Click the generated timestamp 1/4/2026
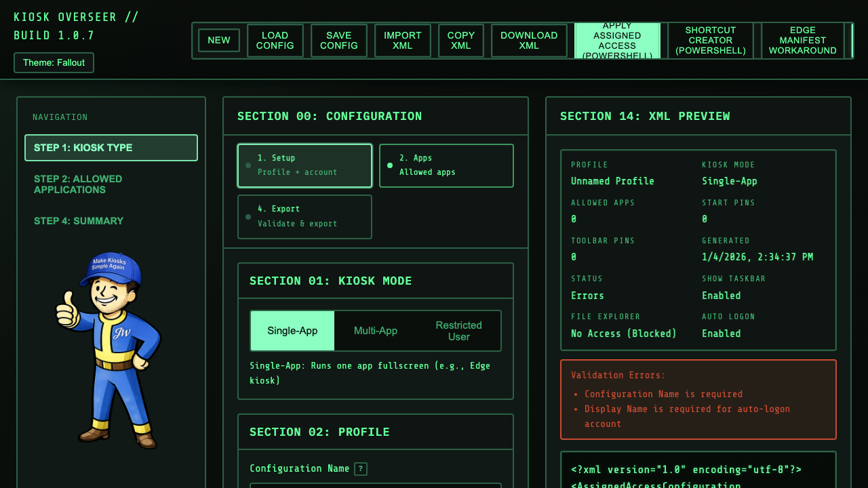This screenshot has height=488, width=868. point(757,257)
